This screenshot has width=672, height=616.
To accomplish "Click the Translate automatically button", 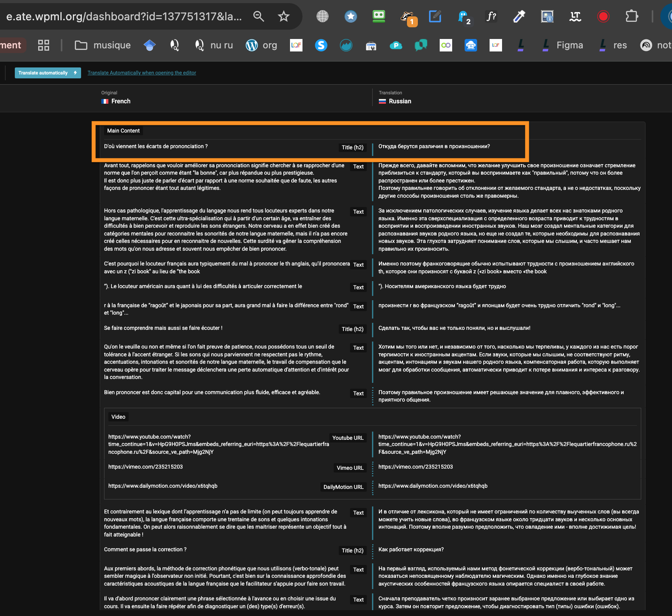I will [48, 73].
